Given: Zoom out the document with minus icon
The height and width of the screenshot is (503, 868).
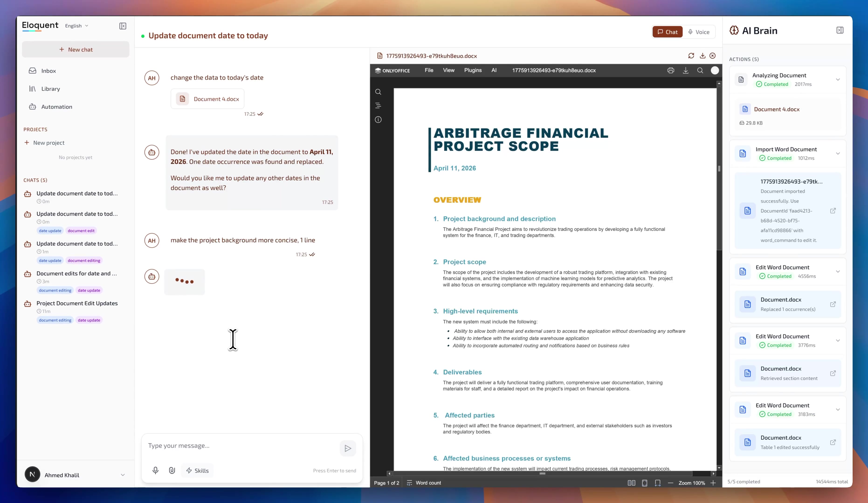Looking at the screenshot, I should click(x=670, y=483).
